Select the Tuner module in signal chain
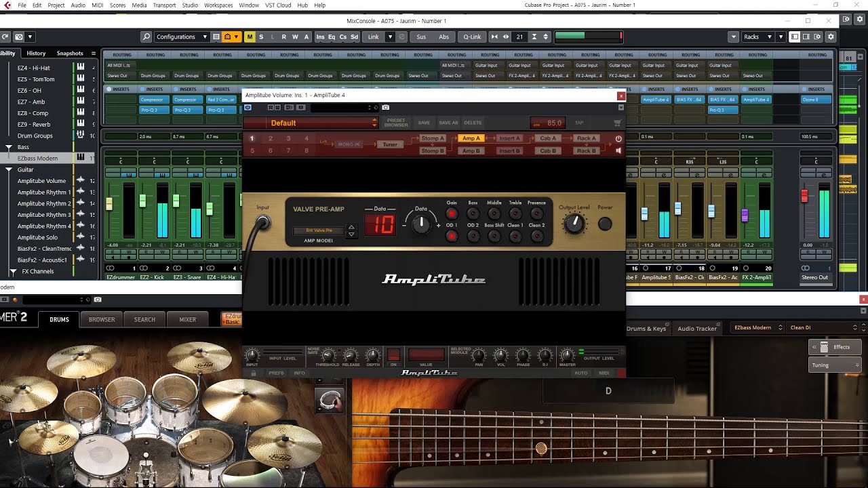The height and width of the screenshot is (488, 868). pyautogui.click(x=390, y=144)
